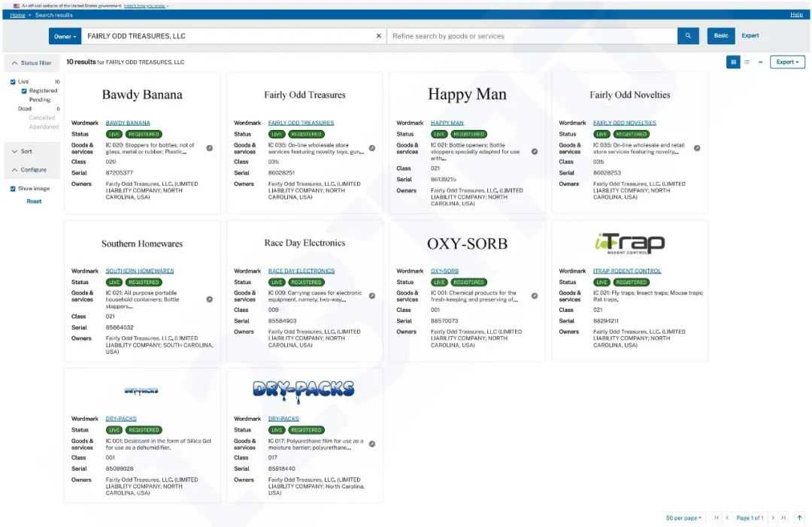Open government website info expander in banner
The height and width of the screenshot is (527, 812).
click(145, 6)
